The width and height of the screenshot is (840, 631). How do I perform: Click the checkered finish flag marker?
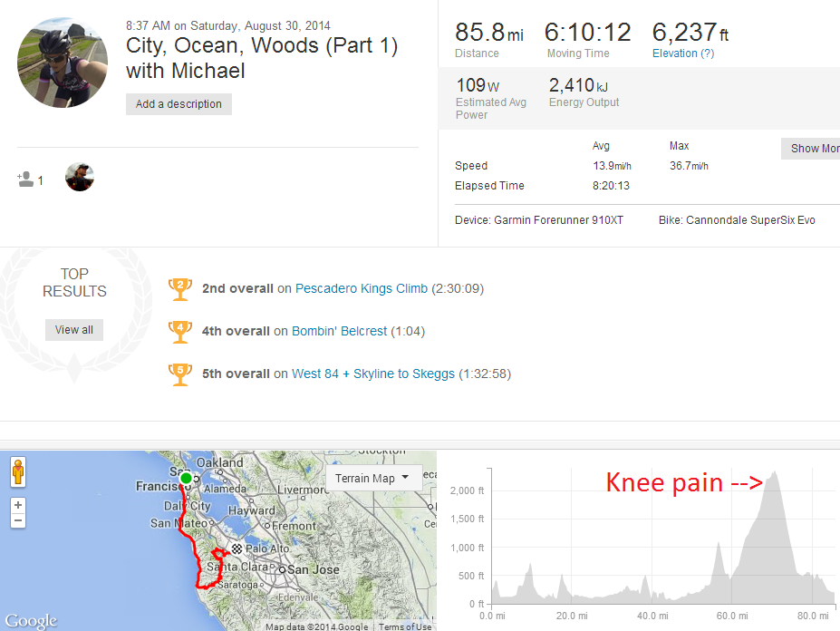[237, 548]
